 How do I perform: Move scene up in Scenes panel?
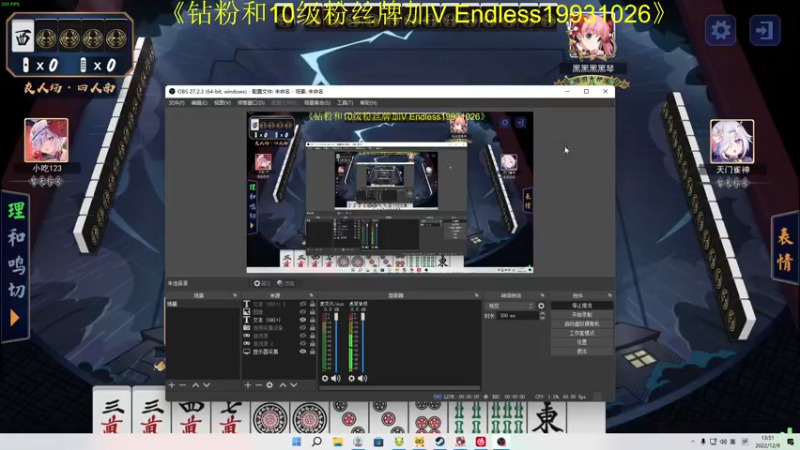coord(195,385)
